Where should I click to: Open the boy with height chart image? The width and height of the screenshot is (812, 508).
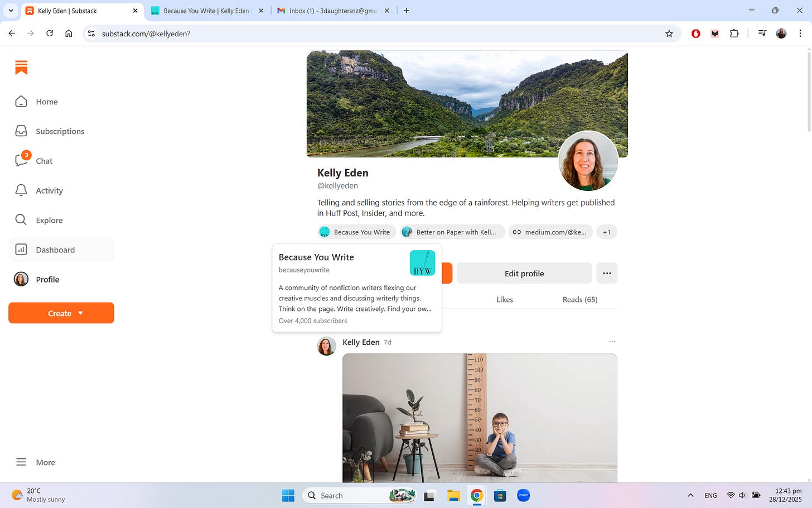pos(480,418)
